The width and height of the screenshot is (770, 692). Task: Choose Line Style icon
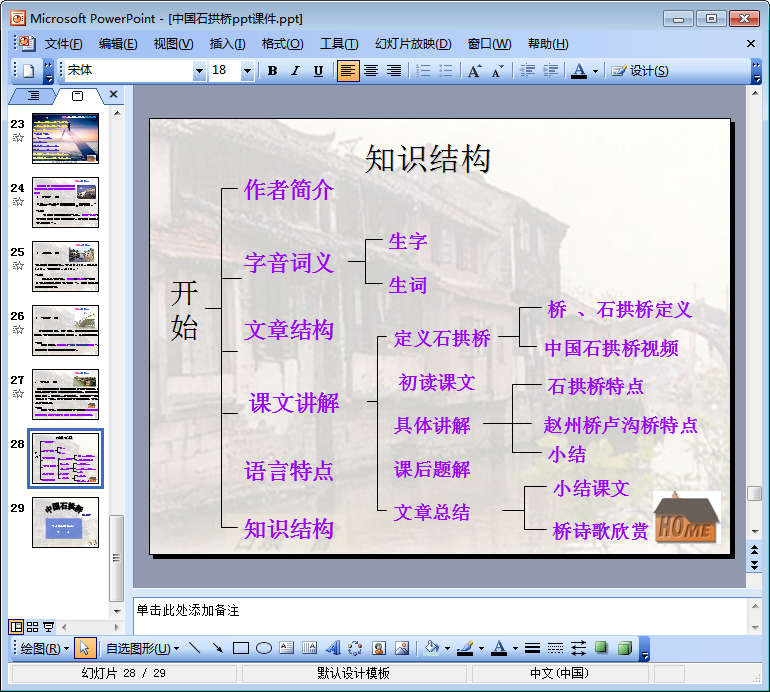coord(532,648)
